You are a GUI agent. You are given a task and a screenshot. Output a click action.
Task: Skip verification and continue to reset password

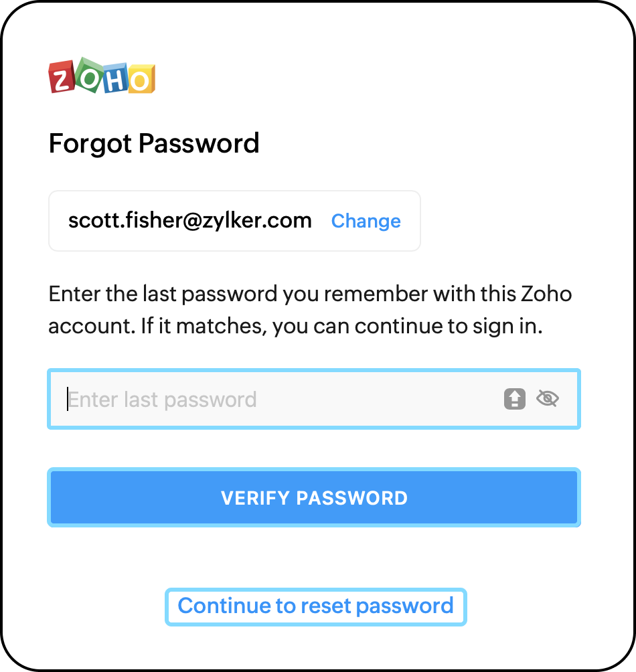click(x=315, y=606)
